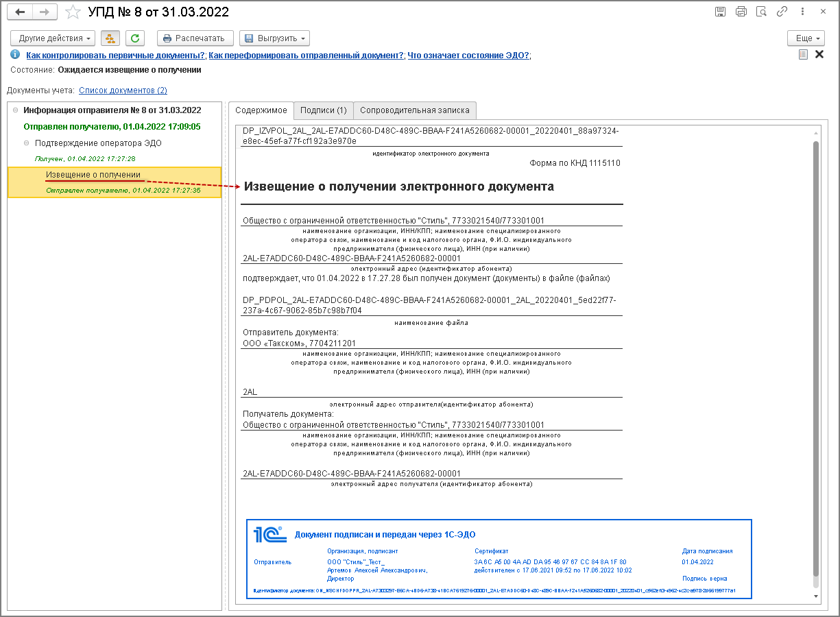Open Другие действия dropdown
Image resolution: width=840 pixels, height=617 pixels.
[x=53, y=38]
